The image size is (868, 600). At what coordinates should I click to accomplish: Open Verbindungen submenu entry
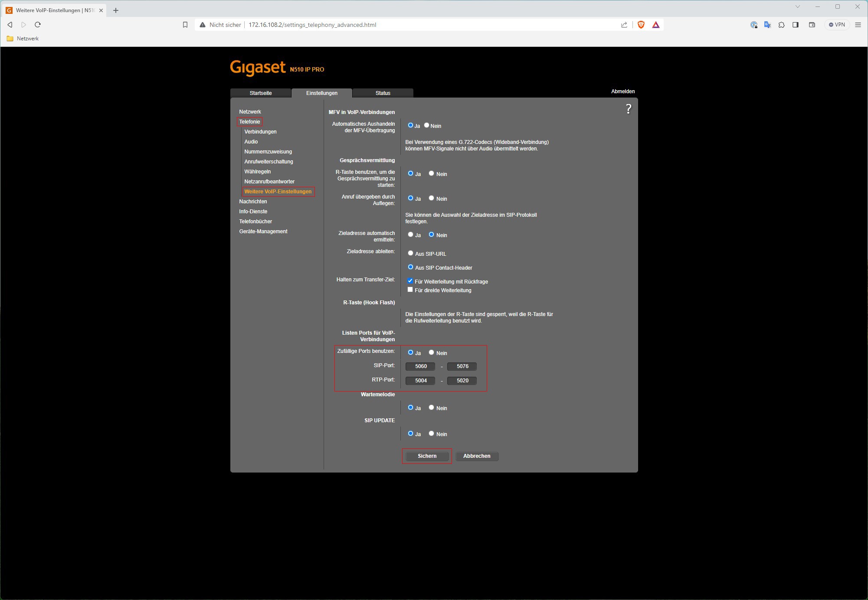260,132
